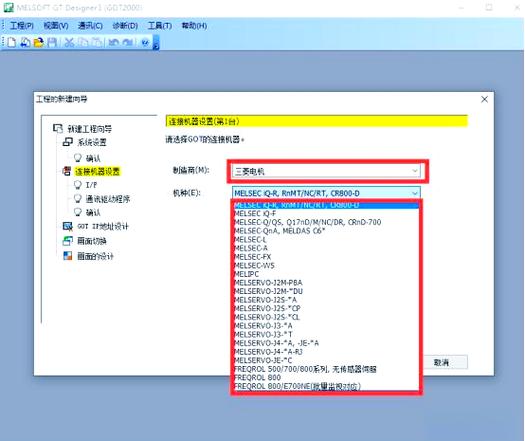The height and width of the screenshot is (441, 525).
Task: Select 画面的设计 in the wizard tree
Action: tap(95, 256)
